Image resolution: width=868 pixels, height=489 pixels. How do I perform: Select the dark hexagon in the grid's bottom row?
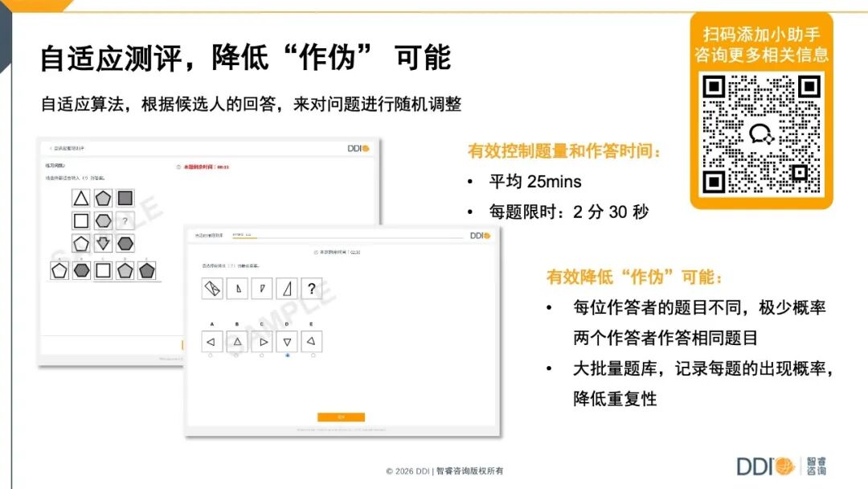point(125,244)
